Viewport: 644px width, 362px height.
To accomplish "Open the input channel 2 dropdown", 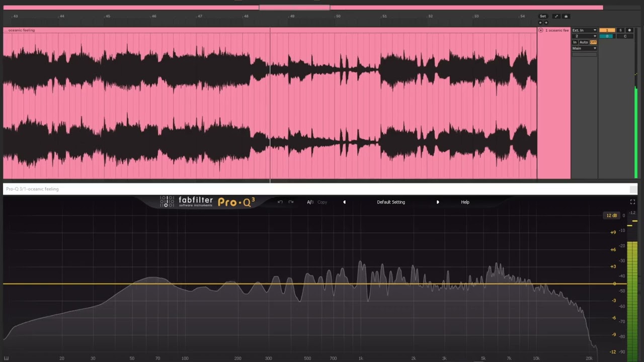I will [584, 36].
